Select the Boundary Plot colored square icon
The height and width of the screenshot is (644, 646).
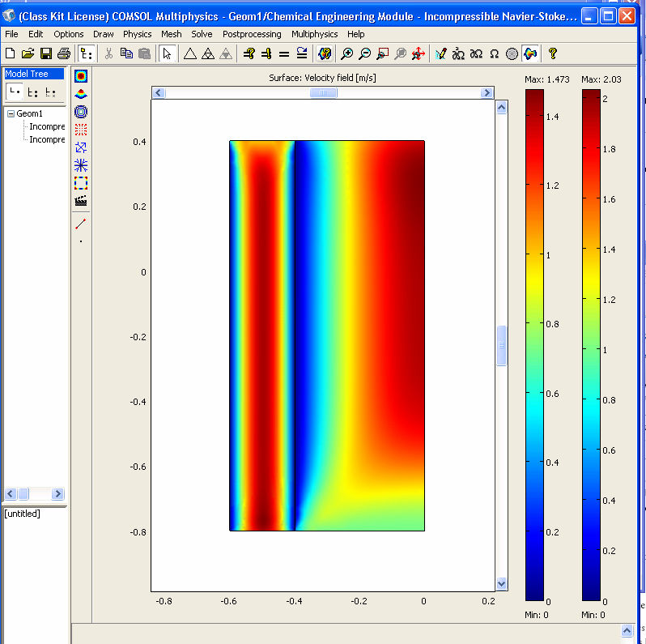(x=81, y=183)
